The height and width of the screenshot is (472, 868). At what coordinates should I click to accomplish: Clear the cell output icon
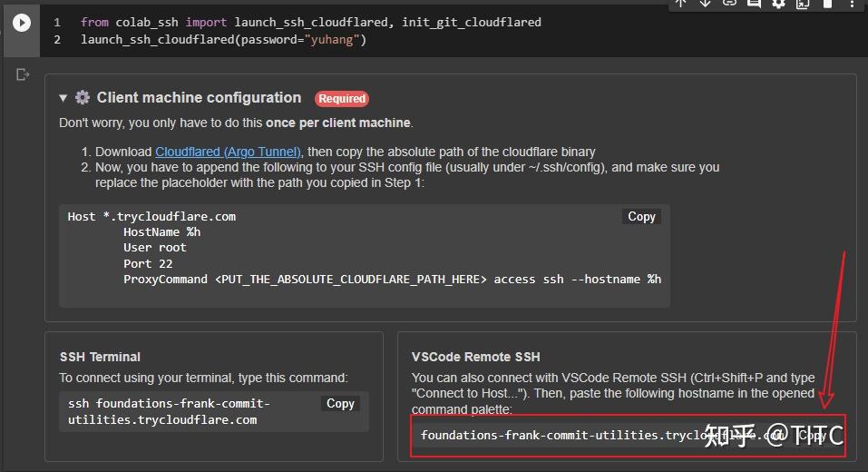point(22,74)
